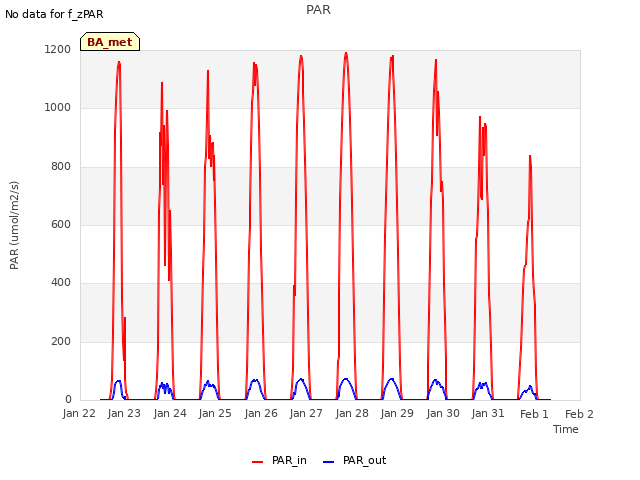
Task: Toggle the PAR_in legend entry
Action: (x=279, y=460)
